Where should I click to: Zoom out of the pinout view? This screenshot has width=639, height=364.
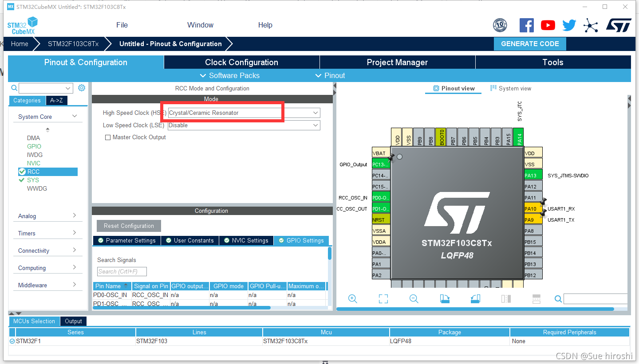pyautogui.click(x=414, y=299)
